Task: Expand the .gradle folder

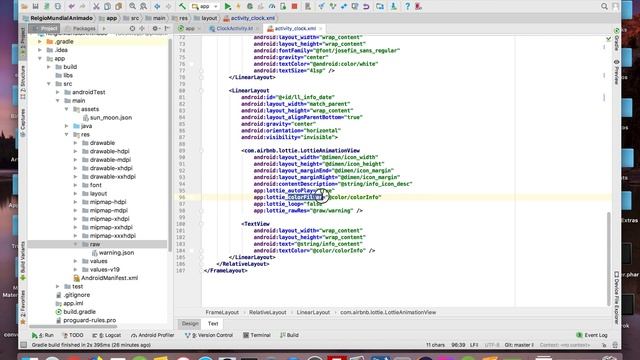Action: (x=40, y=41)
